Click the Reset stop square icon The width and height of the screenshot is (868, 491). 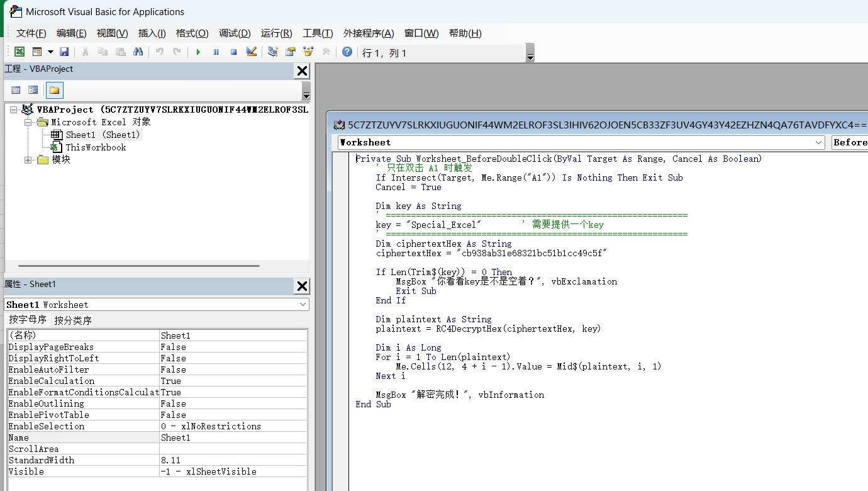pyautogui.click(x=233, y=52)
